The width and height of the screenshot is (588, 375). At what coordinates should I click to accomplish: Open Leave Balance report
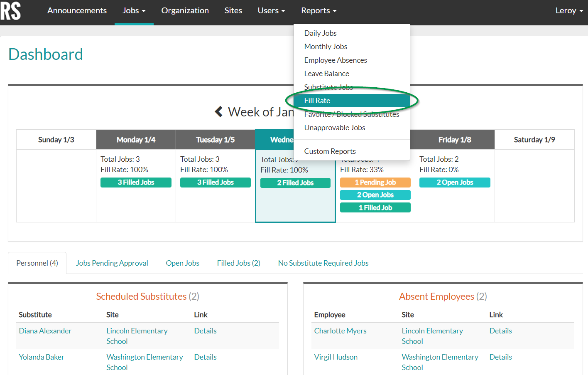[351, 74]
